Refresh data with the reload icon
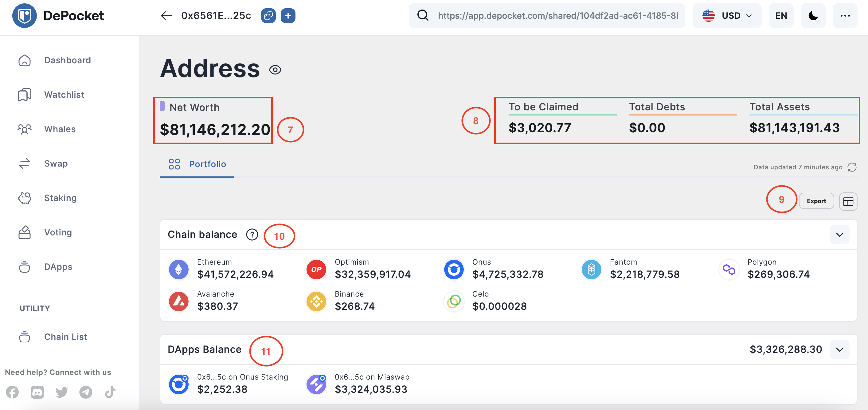The height and width of the screenshot is (410, 868). tap(852, 167)
